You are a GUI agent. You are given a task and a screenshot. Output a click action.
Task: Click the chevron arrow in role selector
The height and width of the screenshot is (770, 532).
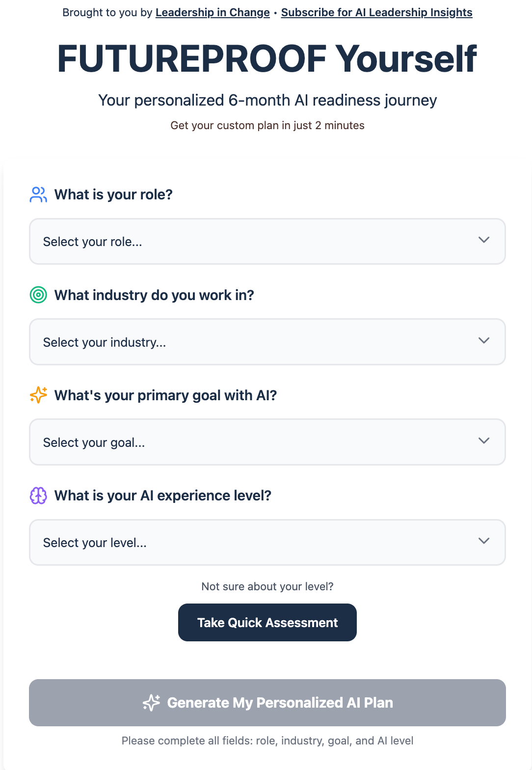484,240
